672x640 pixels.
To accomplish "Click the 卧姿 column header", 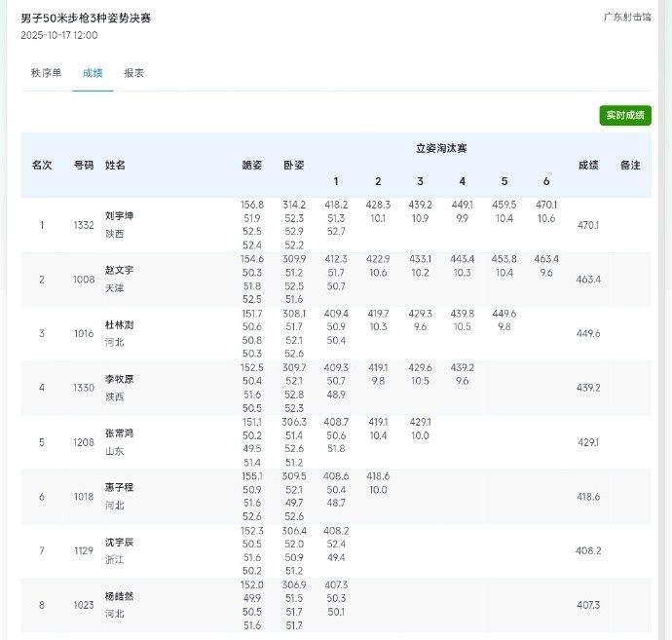I will coord(293,166).
